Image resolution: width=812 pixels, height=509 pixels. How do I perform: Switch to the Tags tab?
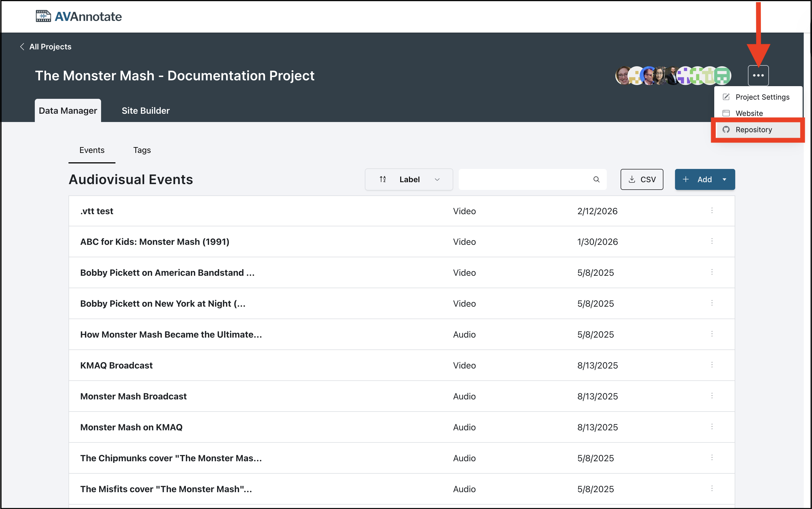[x=142, y=150]
